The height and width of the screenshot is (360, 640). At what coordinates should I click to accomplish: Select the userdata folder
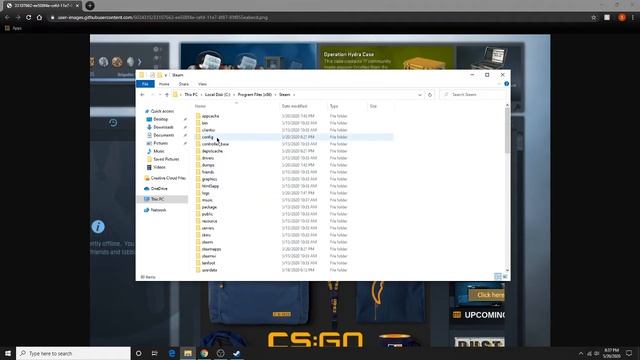[x=209, y=270]
